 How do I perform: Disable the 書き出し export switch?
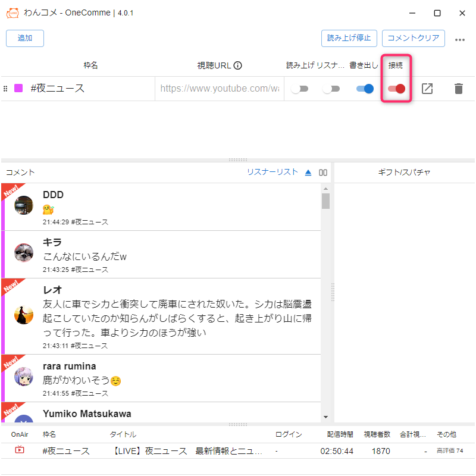click(365, 89)
